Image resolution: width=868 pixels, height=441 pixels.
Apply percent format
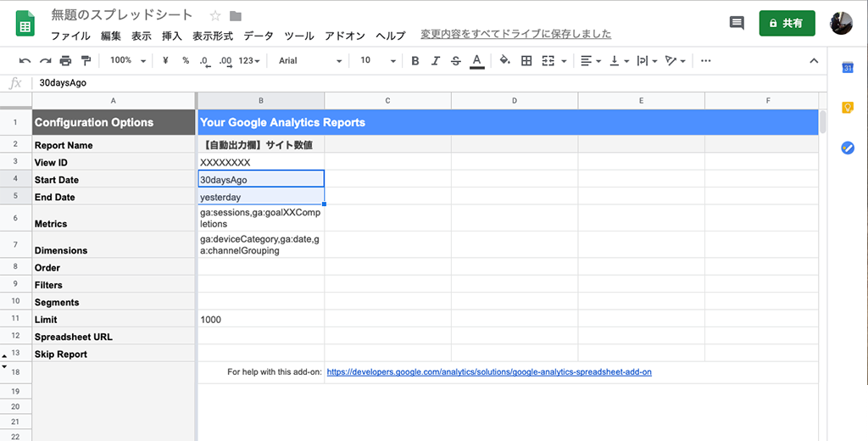[186, 60]
